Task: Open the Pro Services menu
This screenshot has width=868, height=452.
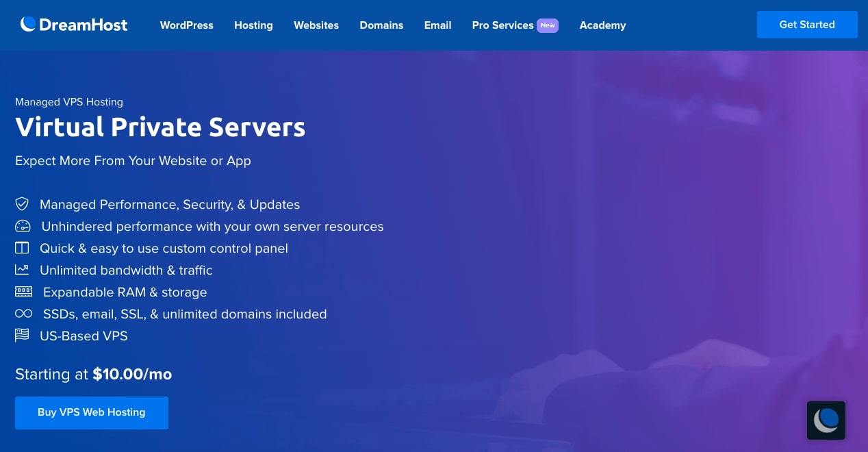Action: [502, 25]
